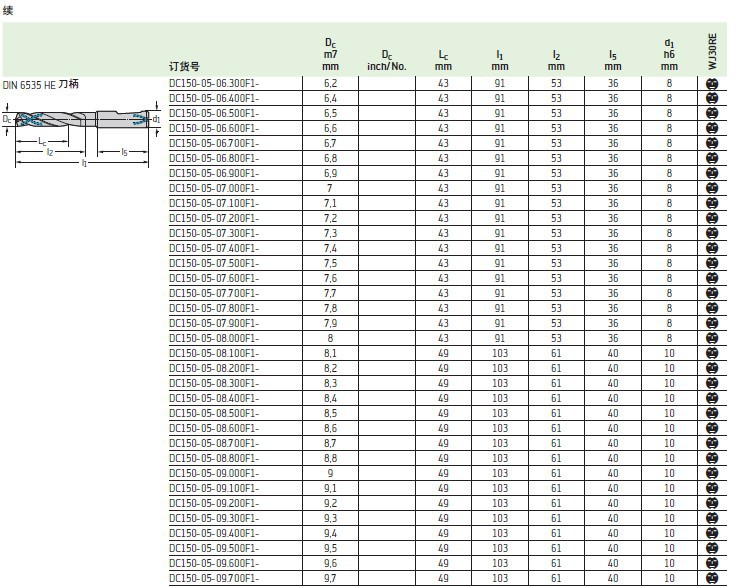Click the WJ30RE availability icon for DC150-05-06.300F1-
The width and height of the screenshot is (738, 586).
(x=712, y=83)
